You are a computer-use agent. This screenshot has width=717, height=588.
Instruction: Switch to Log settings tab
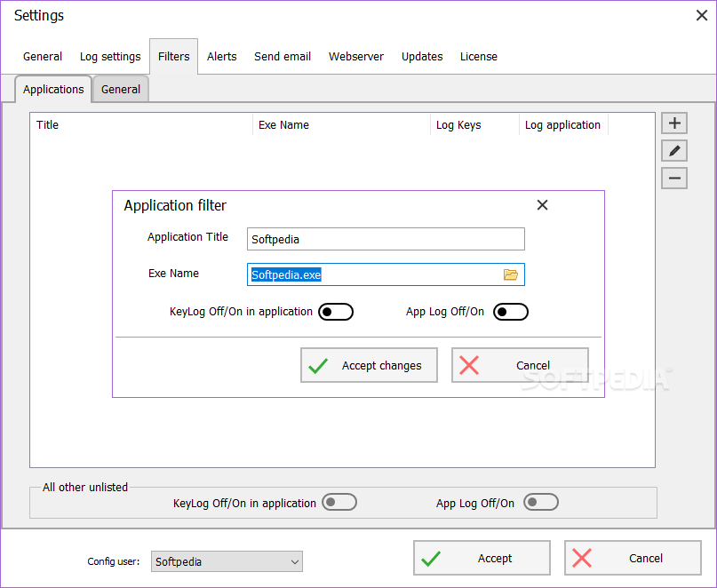[x=110, y=56]
